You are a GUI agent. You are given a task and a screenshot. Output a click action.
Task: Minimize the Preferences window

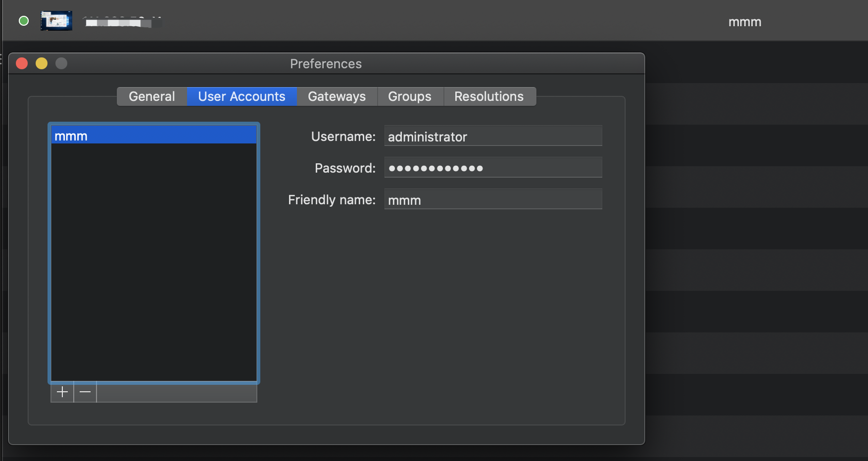coord(42,63)
